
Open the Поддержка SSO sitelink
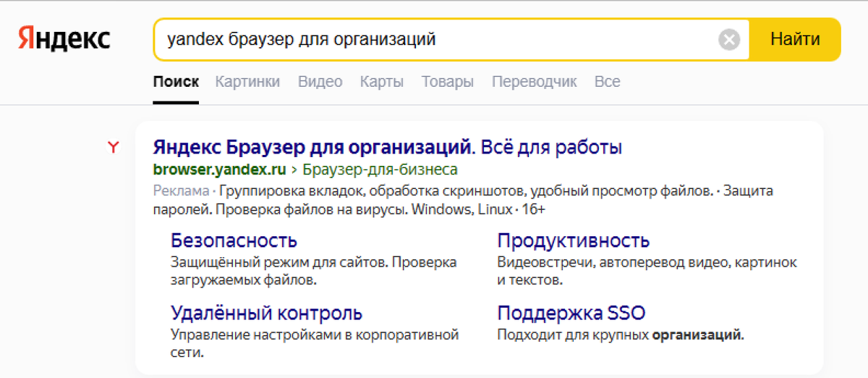pyautogui.click(x=571, y=314)
